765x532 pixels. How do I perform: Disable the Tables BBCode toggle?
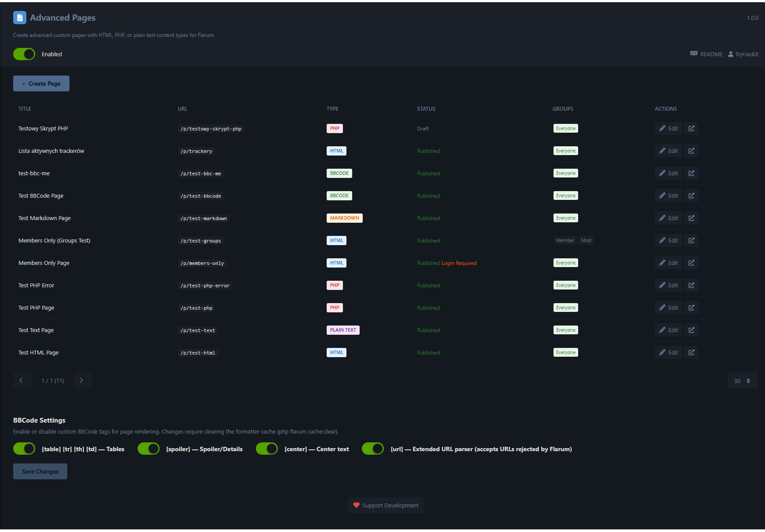tap(24, 449)
